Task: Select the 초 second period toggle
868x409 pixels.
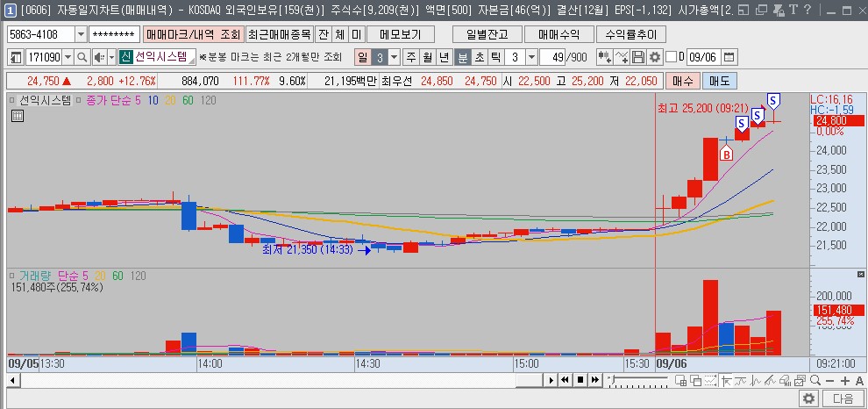Action: 479,57
